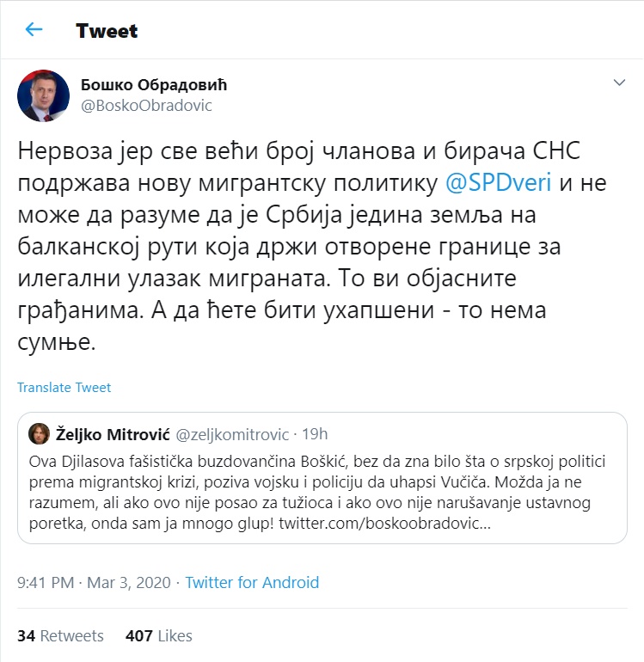View the 34 Retweets list
This screenshot has width=644, height=662.
60,636
